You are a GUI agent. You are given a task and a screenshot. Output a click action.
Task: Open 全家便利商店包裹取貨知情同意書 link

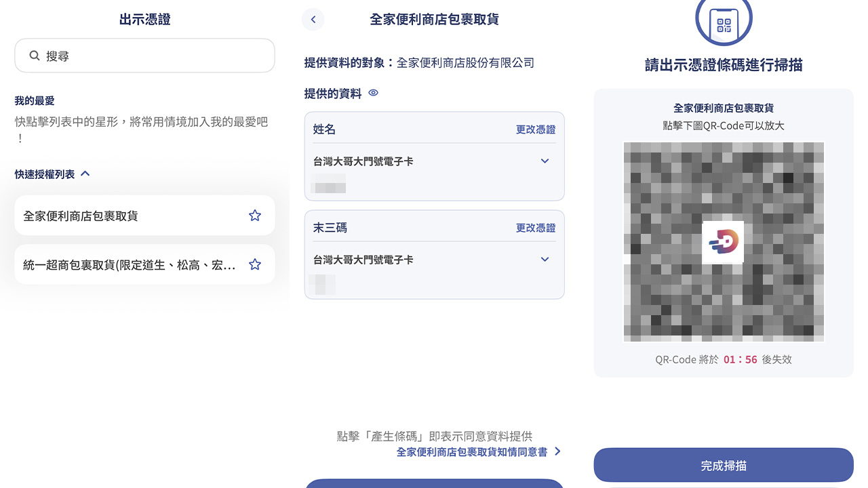tap(471, 452)
